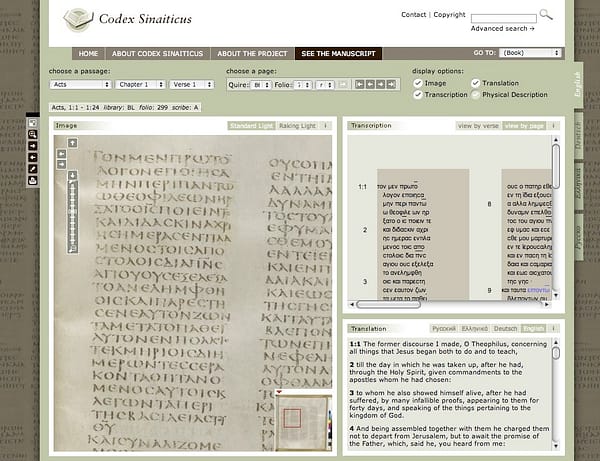Click the left arrow icon in the left toolbar
The height and width of the screenshot is (461, 600).
click(x=33, y=157)
